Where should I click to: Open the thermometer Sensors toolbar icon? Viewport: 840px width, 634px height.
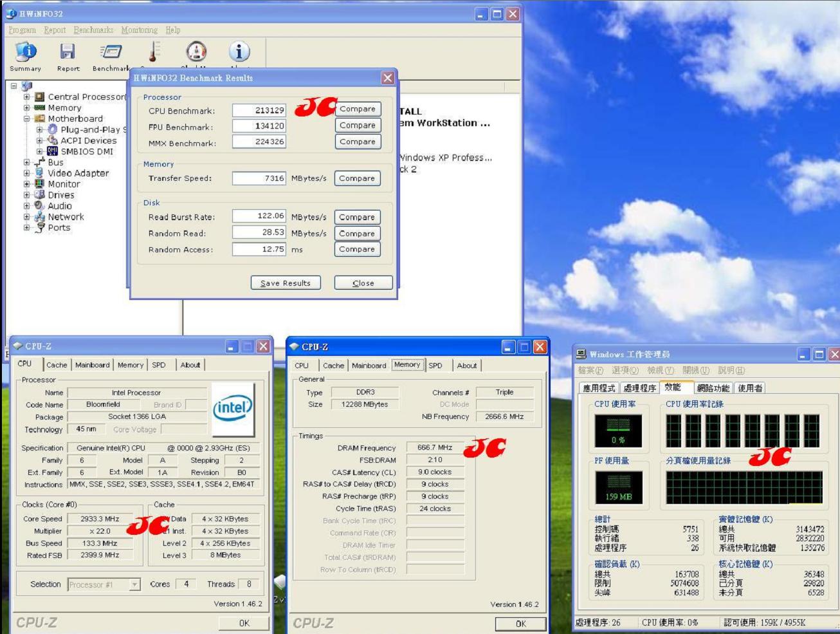(153, 52)
